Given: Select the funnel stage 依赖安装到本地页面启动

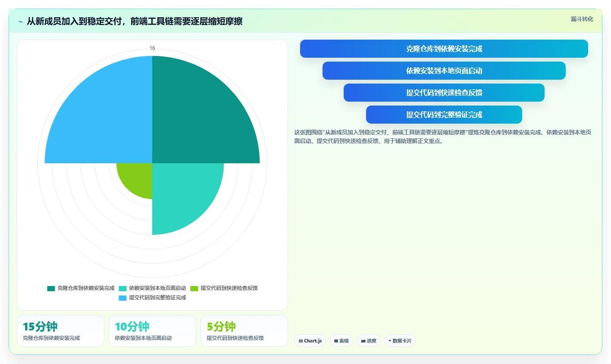Looking at the screenshot, I should tap(444, 71).
